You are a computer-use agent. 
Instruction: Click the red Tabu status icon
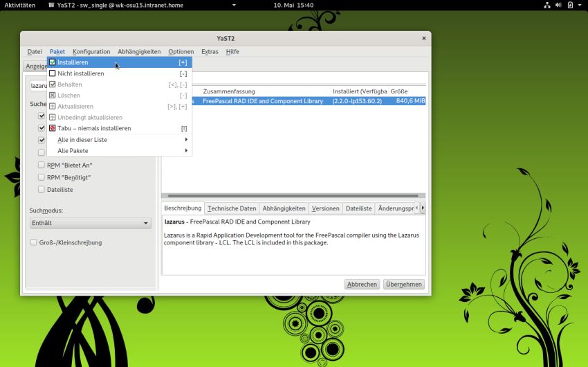pos(53,128)
